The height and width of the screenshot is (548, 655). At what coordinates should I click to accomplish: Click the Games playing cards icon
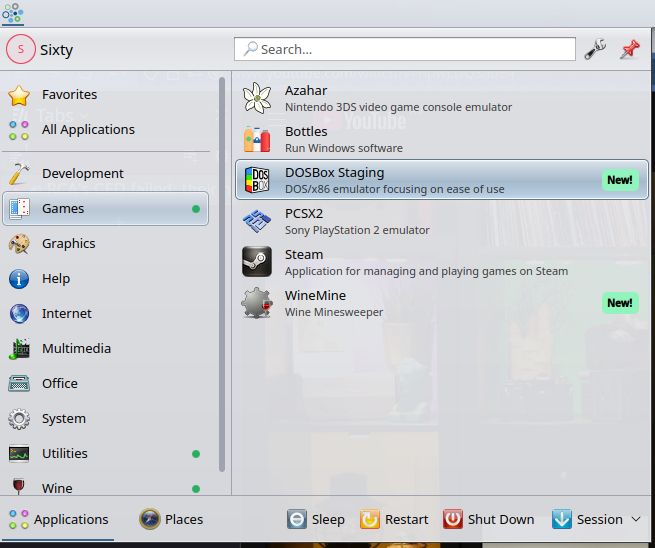pyautogui.click(x=19, y=208)
